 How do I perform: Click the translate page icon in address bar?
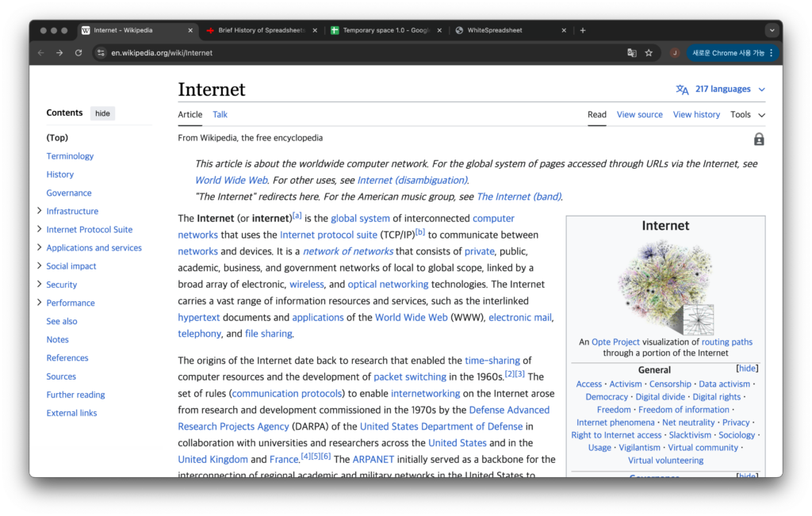[x=632, y=53]
